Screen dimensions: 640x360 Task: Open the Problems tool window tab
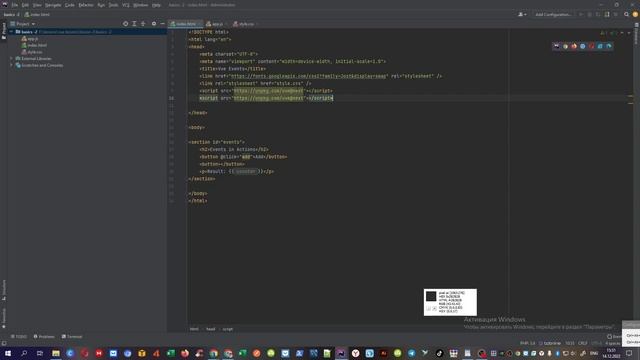point(44,337)
